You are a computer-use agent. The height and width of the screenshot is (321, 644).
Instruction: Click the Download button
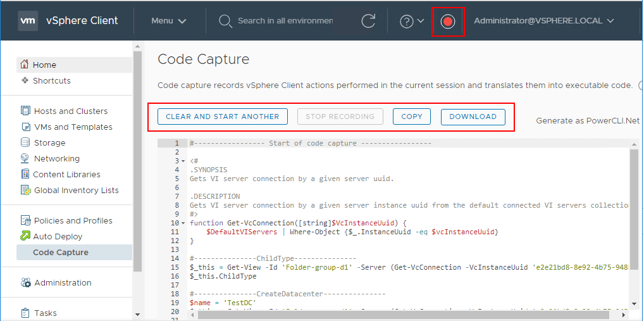473,116
